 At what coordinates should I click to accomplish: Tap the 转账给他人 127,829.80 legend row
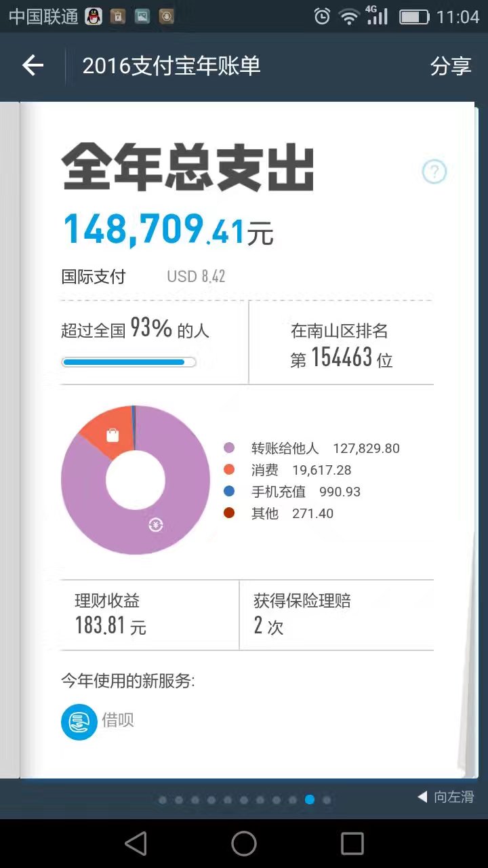312,448
